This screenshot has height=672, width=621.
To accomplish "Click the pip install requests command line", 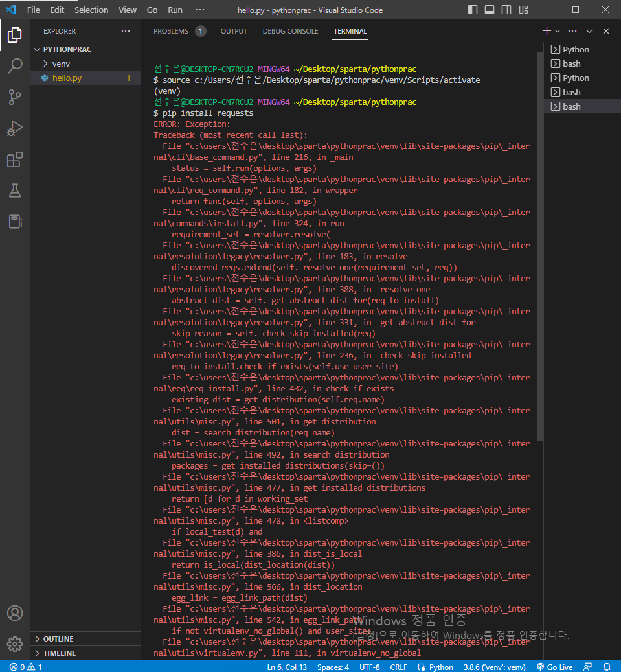I will 203,113.
